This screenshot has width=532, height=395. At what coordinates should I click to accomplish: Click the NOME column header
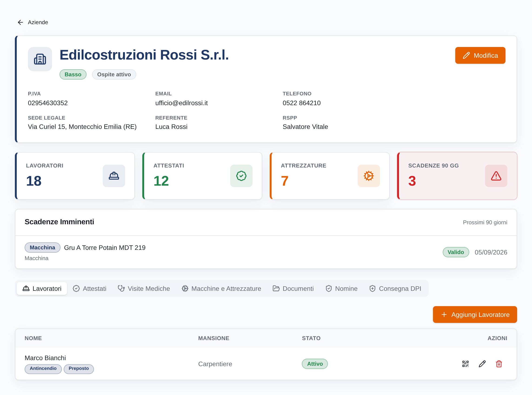coord(33,338)
